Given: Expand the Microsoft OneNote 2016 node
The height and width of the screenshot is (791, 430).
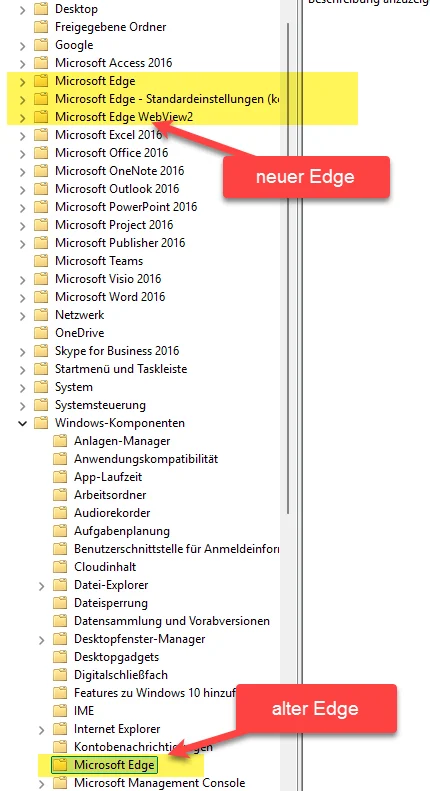Looking at the screenshot, I should click(22, 171).
